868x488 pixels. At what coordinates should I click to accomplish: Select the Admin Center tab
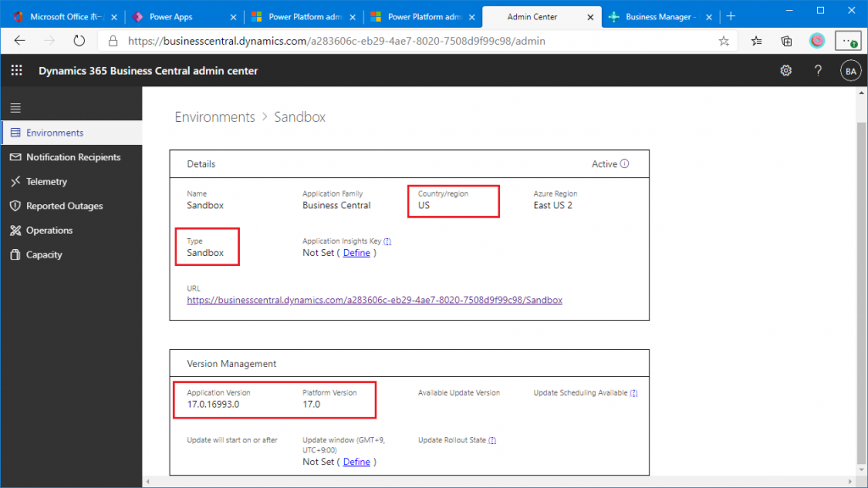pos(542,17)
